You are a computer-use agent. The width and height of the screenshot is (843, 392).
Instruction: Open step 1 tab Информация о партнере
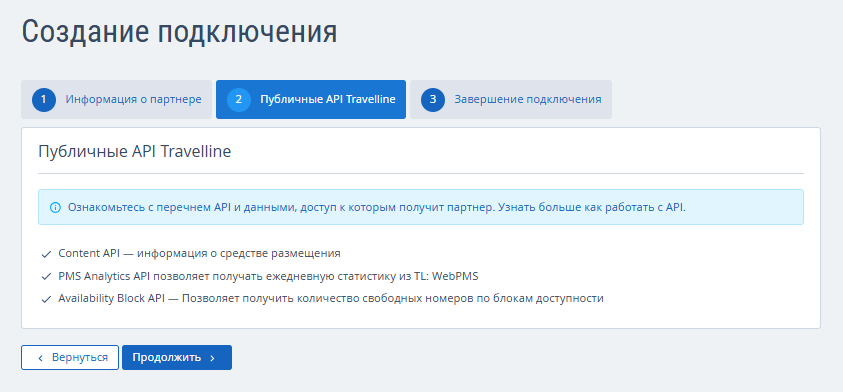pos(116,99)
